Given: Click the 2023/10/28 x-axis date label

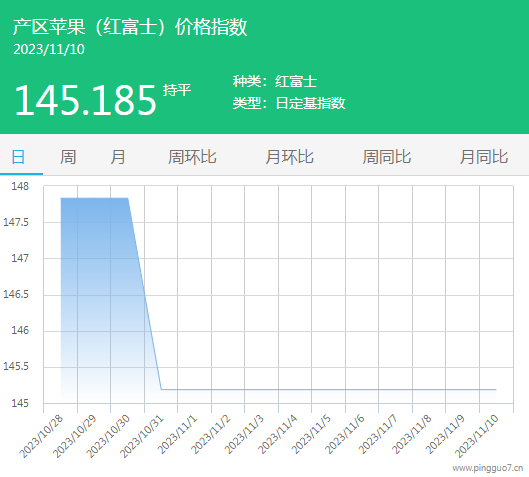Looking at the screenshot, I should pyautogui.click(x=41, y=436).
